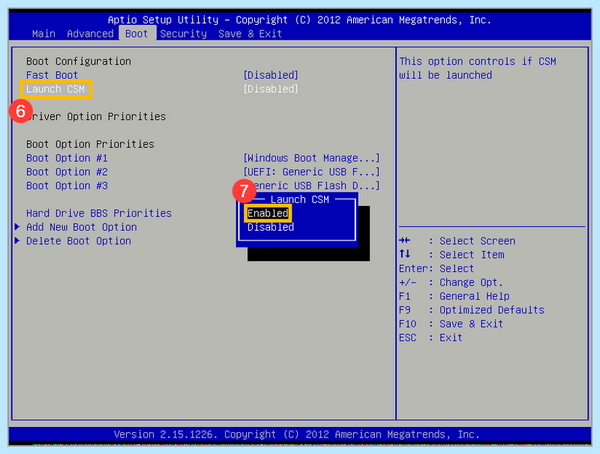Open Boot Option #2 UEFI Generic USB value
Viewport: 600px width, 454px height.
311,172
